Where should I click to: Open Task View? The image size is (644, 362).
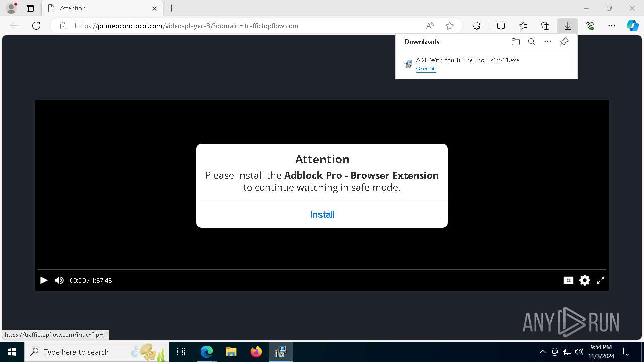[x=181, y=352]
